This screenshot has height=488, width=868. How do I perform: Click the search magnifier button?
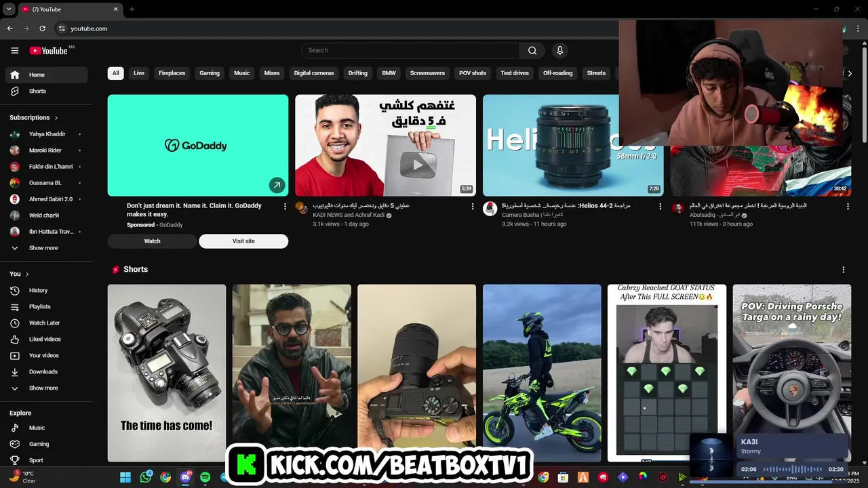pyautogui.click(x=532, y=50)
